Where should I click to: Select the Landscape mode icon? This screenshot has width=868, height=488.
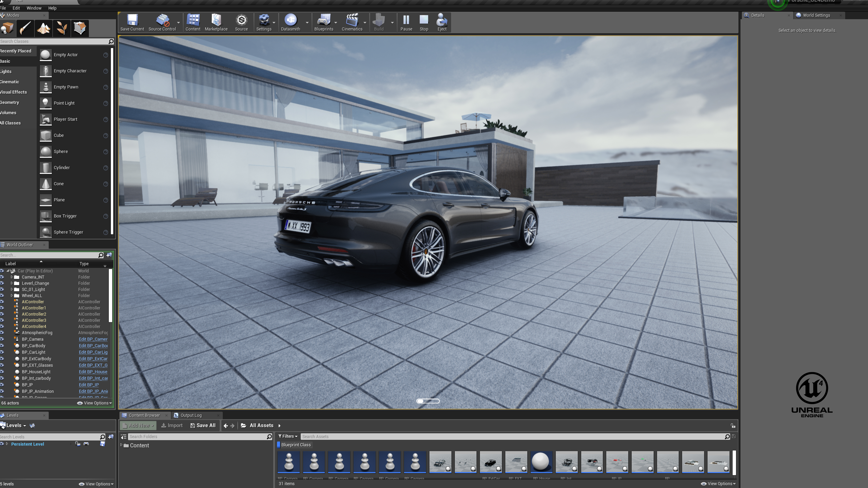tap(44, 28)
